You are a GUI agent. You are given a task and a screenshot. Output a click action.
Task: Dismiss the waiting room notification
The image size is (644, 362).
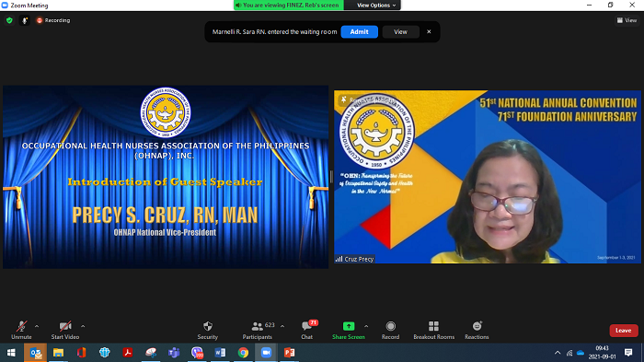click(429, 31)
